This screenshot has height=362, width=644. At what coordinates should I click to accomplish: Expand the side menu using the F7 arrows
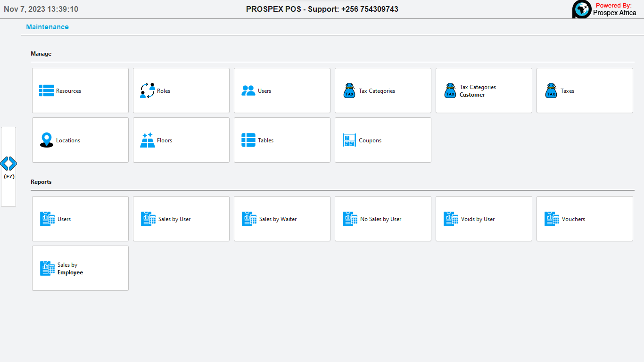pos(8,164)
